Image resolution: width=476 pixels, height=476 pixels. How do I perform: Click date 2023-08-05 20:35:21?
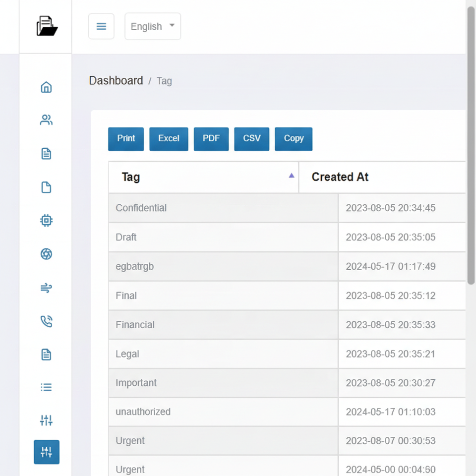(390, 354)
